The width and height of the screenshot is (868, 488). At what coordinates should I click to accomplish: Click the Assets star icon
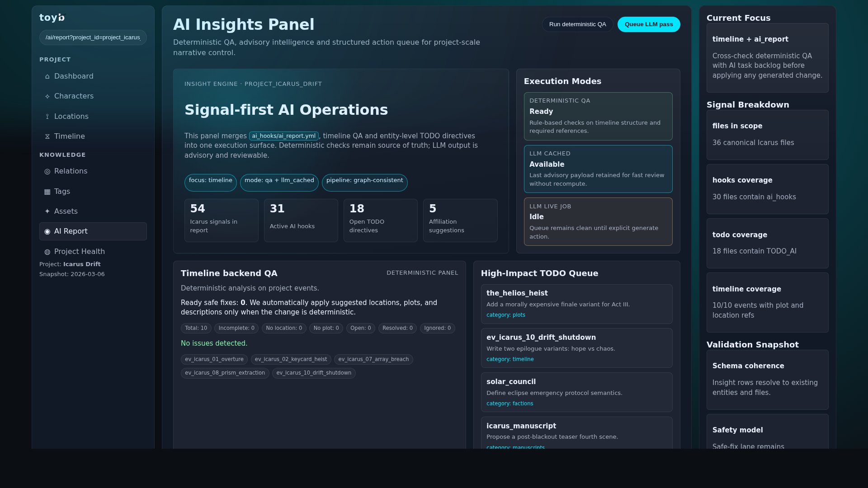pyautogui.click(x=47, y=211)
